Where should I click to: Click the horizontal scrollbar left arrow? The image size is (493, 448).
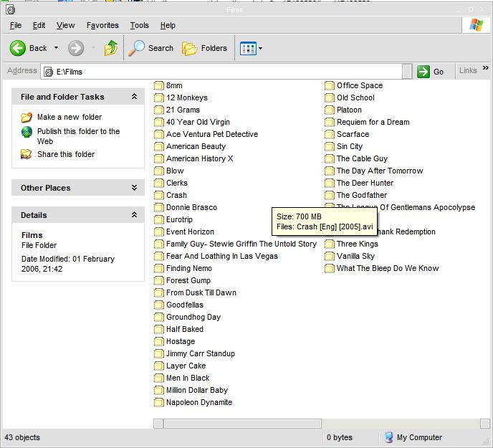[158, 424]
